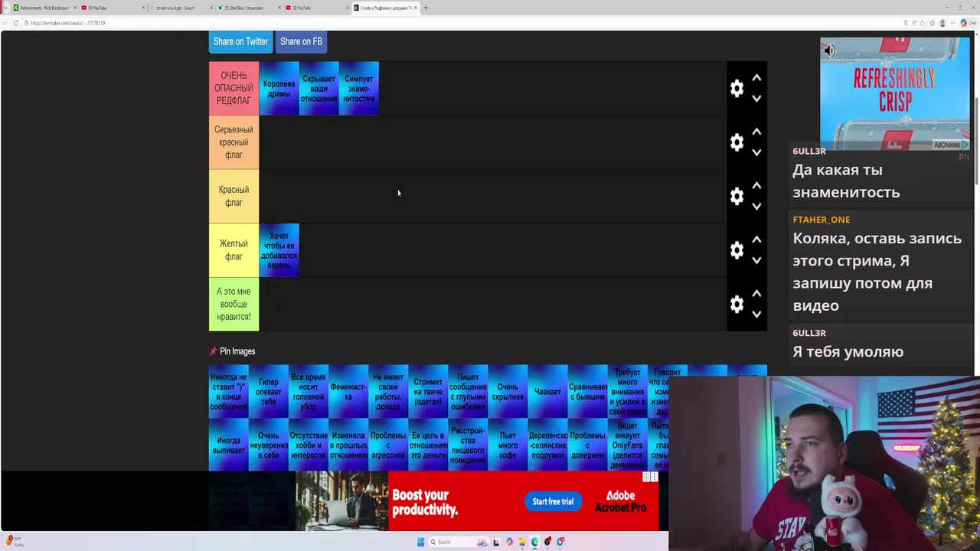Pick the Гипер опекает тебя tile
Screen dimensions: 980x551
[x=269, y=392]
